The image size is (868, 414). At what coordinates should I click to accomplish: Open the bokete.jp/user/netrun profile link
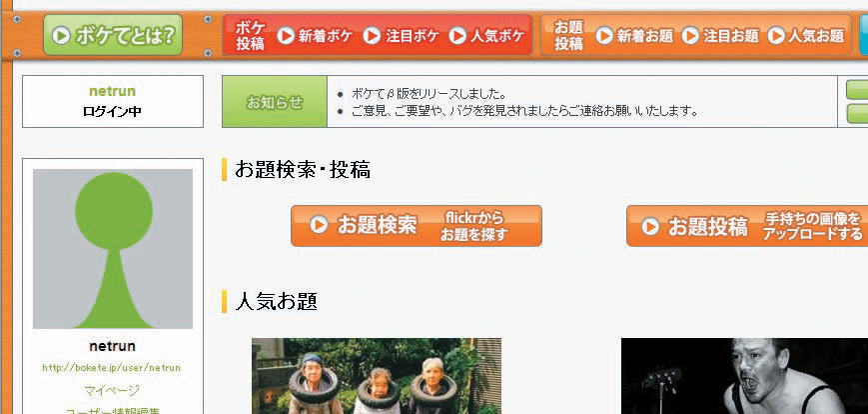coord(112,367)
